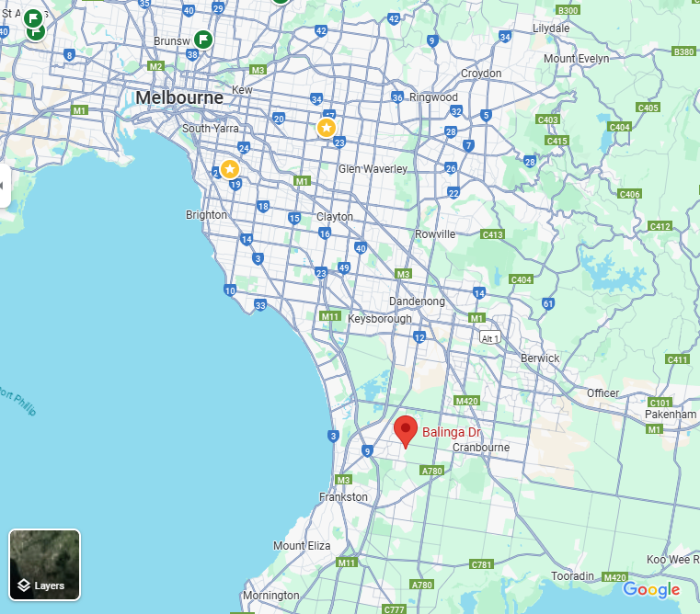Click the Mornington label

click(271, 596)
